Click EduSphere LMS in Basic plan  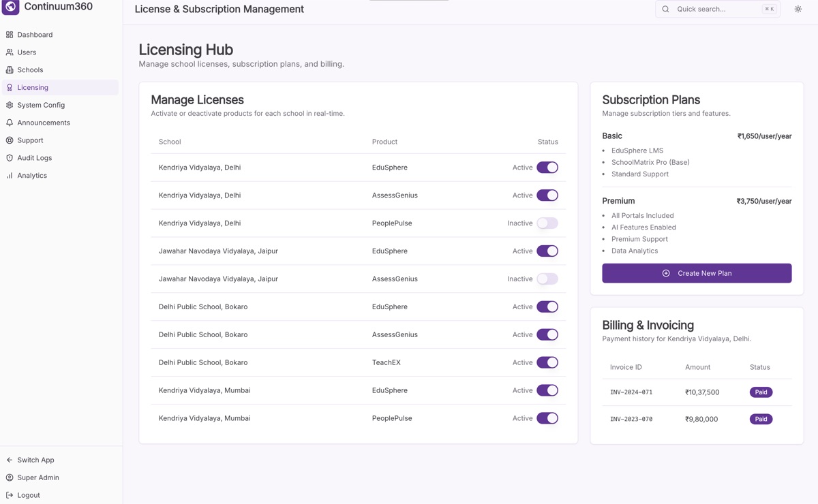pos(637,151)
